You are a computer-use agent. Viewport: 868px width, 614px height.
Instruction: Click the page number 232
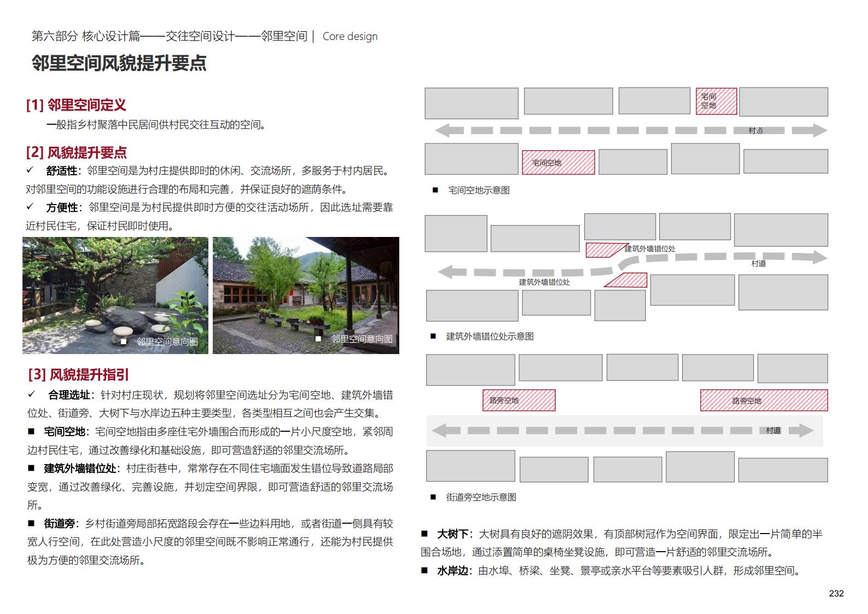[836, 593]
